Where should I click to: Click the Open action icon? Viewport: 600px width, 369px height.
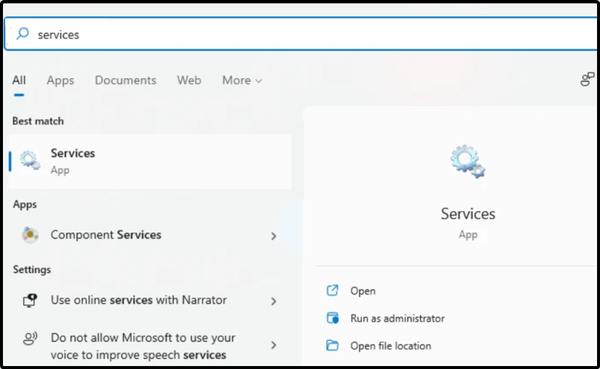(x=332, y=291)
